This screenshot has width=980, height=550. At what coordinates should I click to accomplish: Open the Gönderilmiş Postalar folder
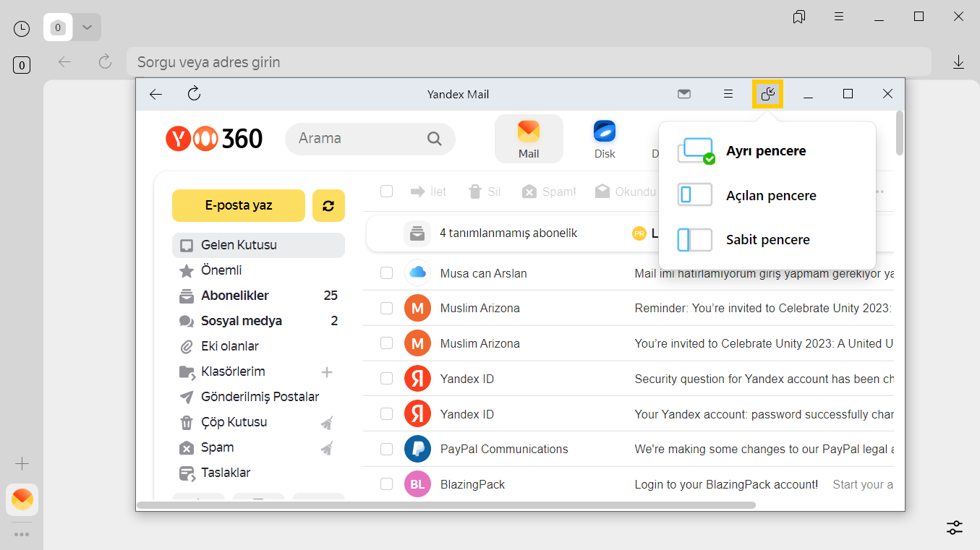(260, 397)
